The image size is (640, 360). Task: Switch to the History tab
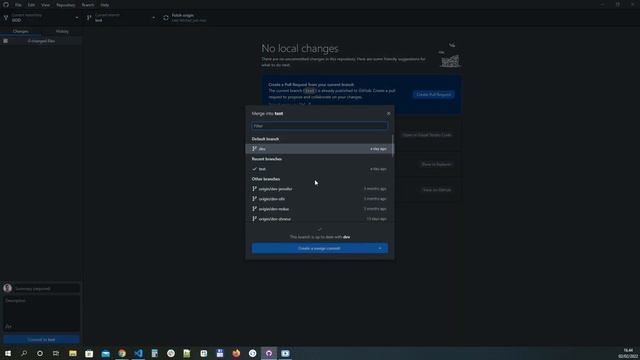[x=62, y=31]
